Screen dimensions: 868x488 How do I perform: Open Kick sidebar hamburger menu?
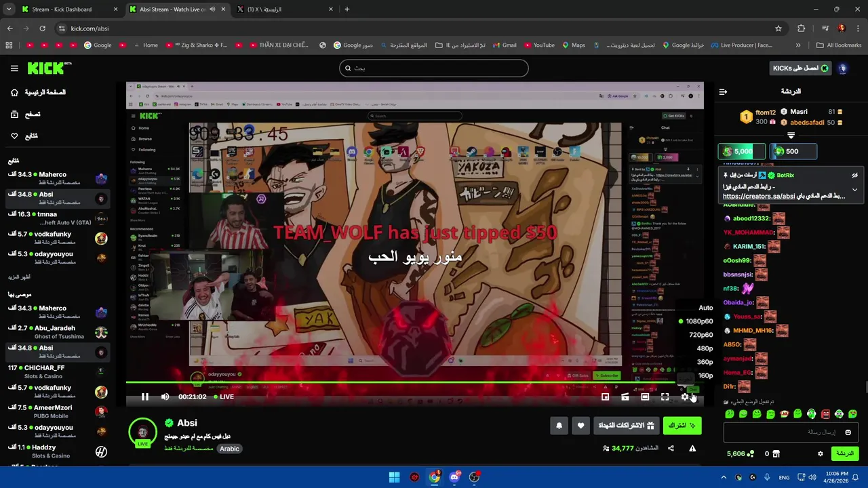pos(14,68)
